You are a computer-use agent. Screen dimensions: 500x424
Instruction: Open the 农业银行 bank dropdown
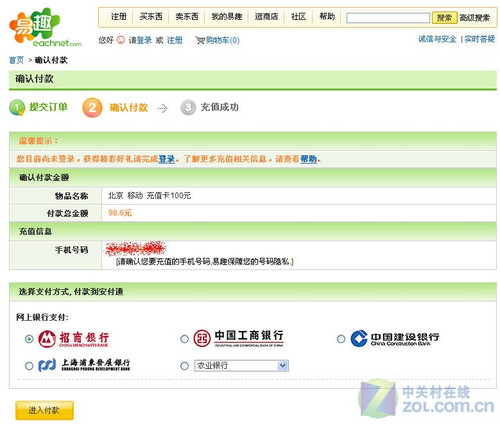241,366
